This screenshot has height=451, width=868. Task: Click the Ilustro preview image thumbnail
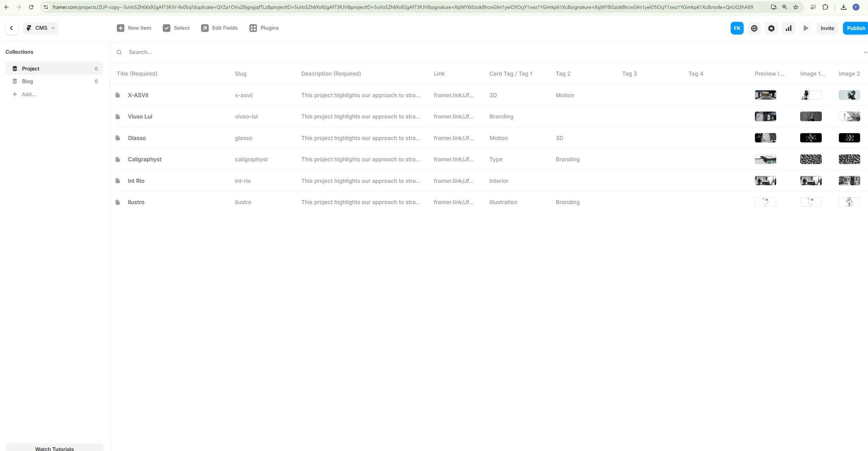click(x=765, y=202)
